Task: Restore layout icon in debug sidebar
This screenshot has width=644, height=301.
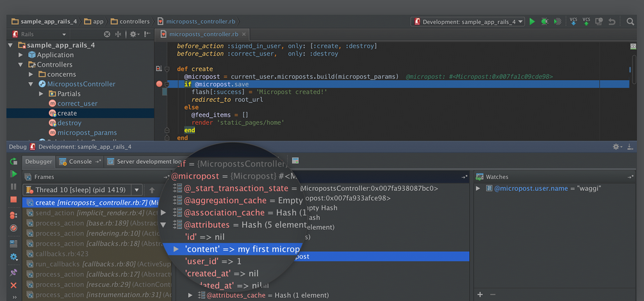Action: pos(13,244)
